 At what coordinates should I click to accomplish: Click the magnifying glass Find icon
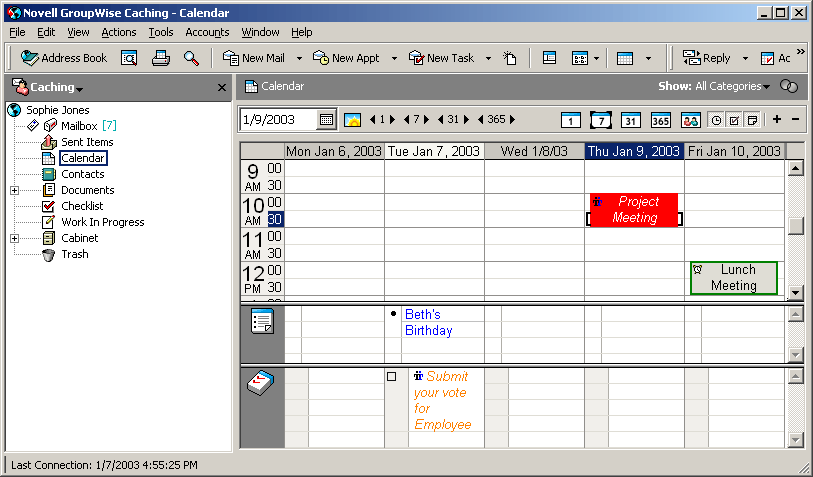click(191, 58)
